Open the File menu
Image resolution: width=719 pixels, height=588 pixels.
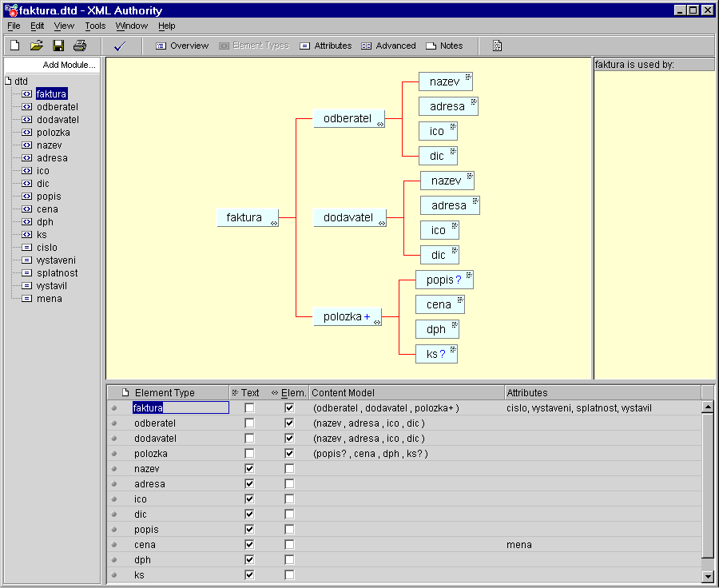tap(14, 26)
